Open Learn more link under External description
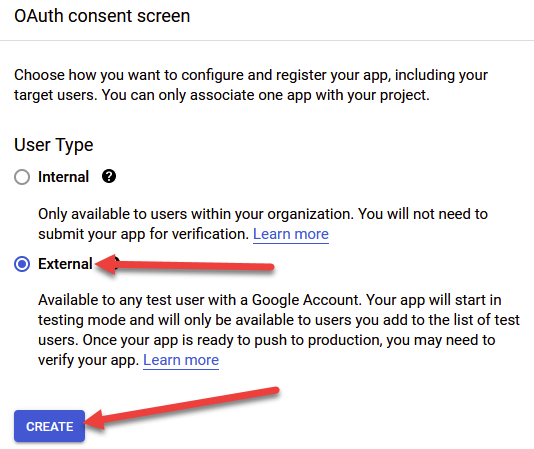The image size is (534, 449). click(x=181, y=360)
